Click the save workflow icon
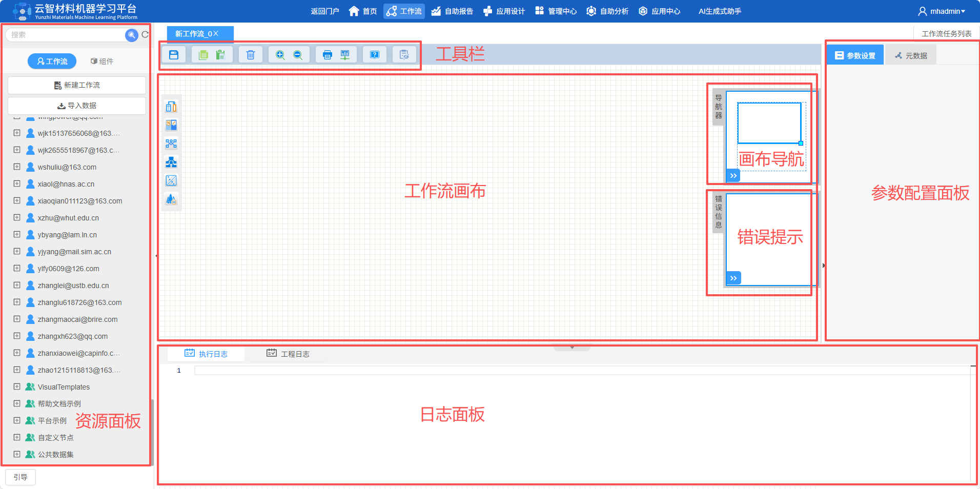980x489 pixels. click(173, 54)
